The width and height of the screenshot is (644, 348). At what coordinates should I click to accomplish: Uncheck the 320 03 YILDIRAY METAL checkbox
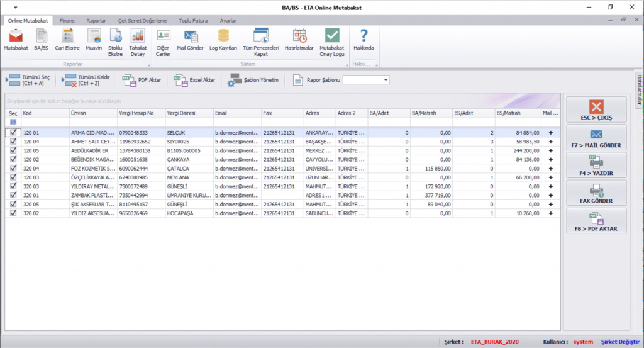[x=13, y=186]
